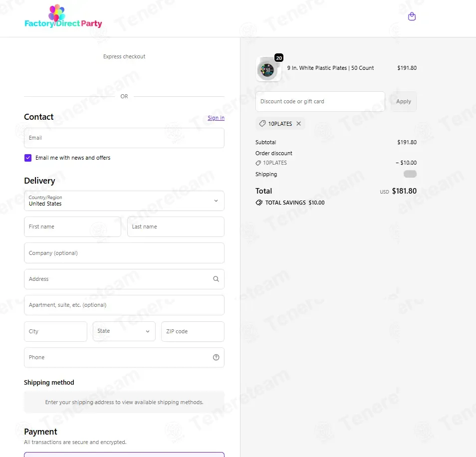Open the Country/Region dropdown
This screenshot has width=476, height=457.
coord(124,201)
